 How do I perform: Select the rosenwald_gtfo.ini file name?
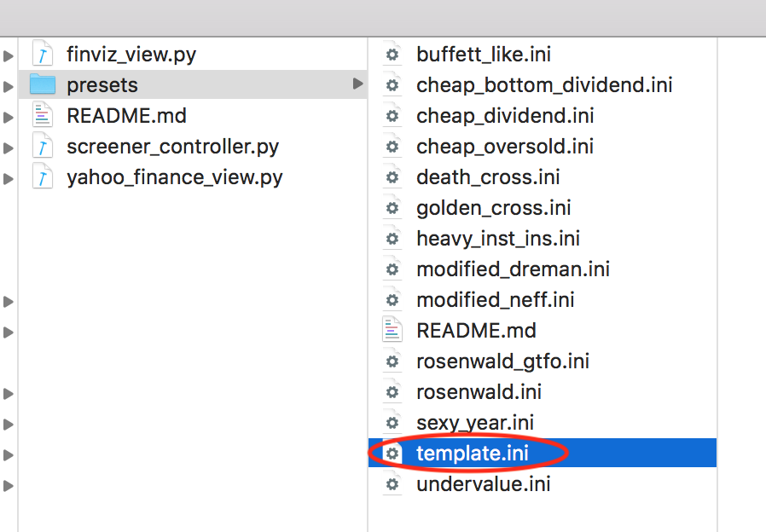[x=502, y=362]
